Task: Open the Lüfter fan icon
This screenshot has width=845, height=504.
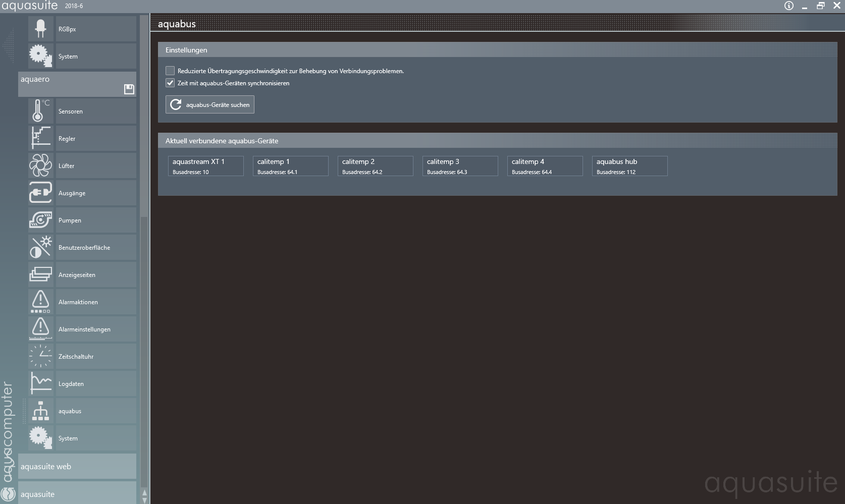Action: coord(40,165)
